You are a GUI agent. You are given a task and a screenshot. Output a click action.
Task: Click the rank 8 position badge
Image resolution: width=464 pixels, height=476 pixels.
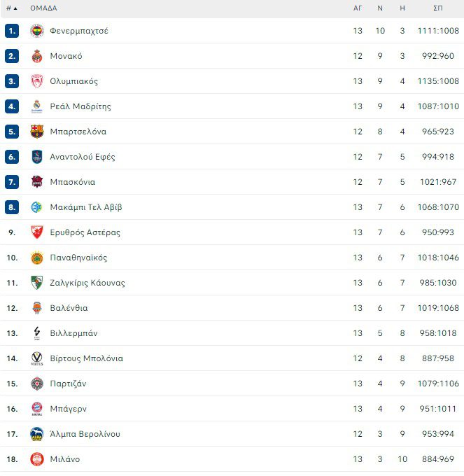[x=12, y=207]
